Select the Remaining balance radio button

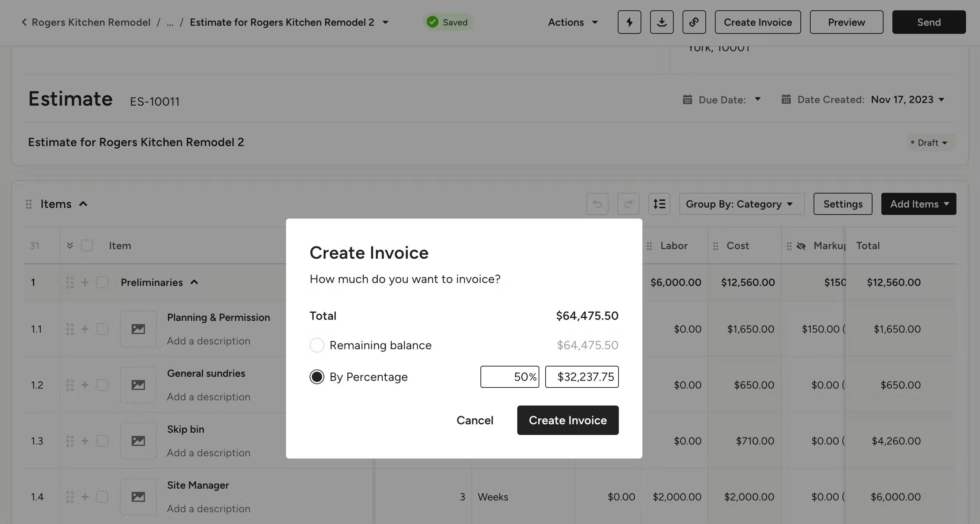(317, 345)
